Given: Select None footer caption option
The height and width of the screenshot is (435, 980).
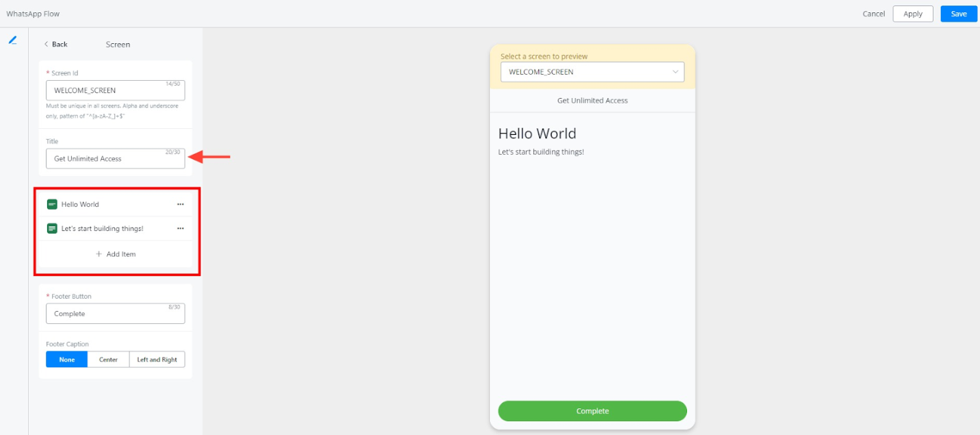Looking at the screenshot, I should 67,360.
